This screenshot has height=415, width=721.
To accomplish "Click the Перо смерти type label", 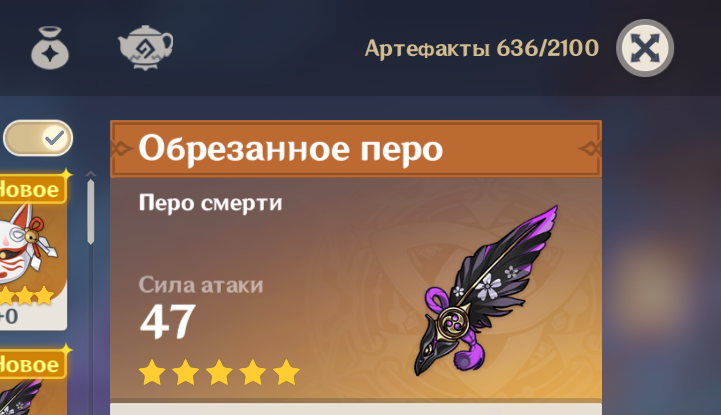I will click(x=210, y=203).
